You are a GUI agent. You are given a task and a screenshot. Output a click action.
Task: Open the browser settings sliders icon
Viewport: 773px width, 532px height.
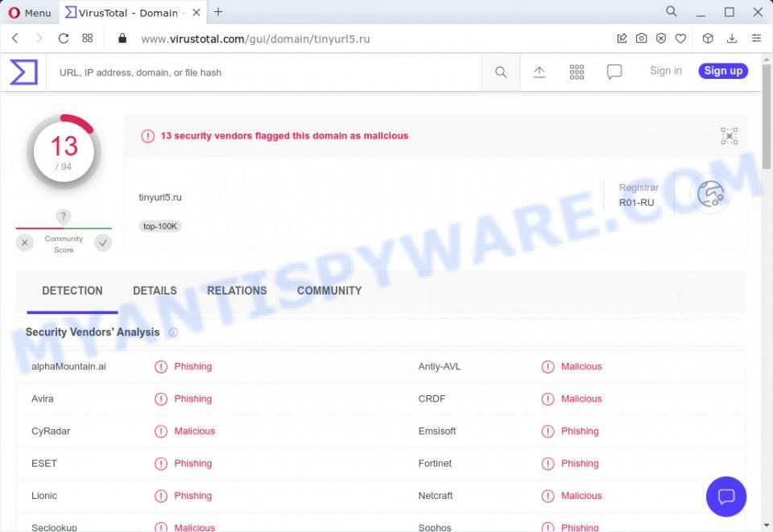(755, 38)
